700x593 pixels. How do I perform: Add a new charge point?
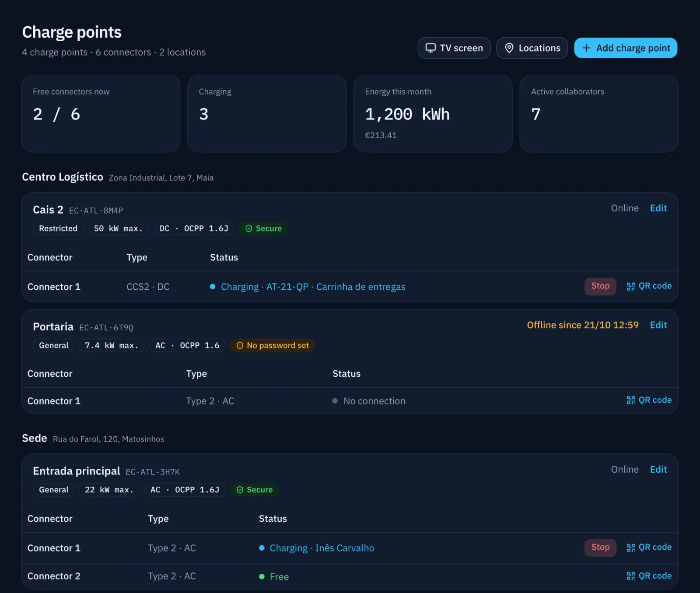626,48
